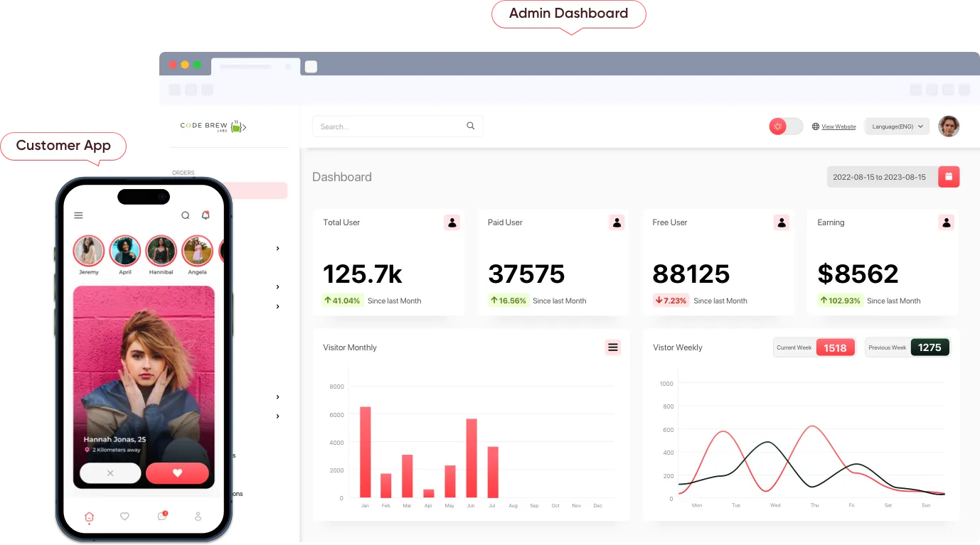Image resolution: width=980 pixels, height=545 pixels.
Task: Open the notification bell in the customer app
Action: (x=206, y=215)
